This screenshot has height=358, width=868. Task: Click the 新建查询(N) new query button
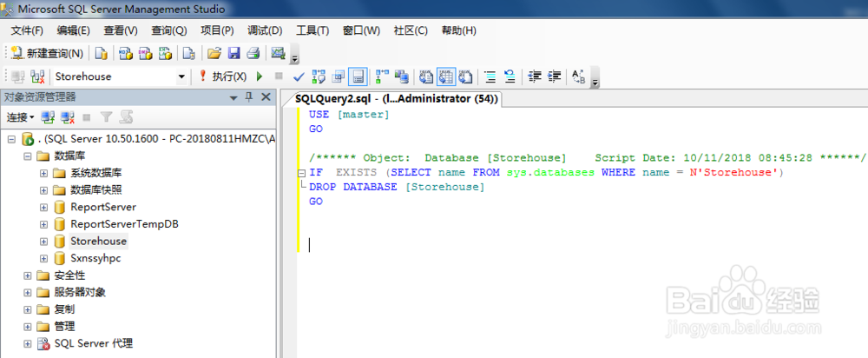tap(47, 53)
